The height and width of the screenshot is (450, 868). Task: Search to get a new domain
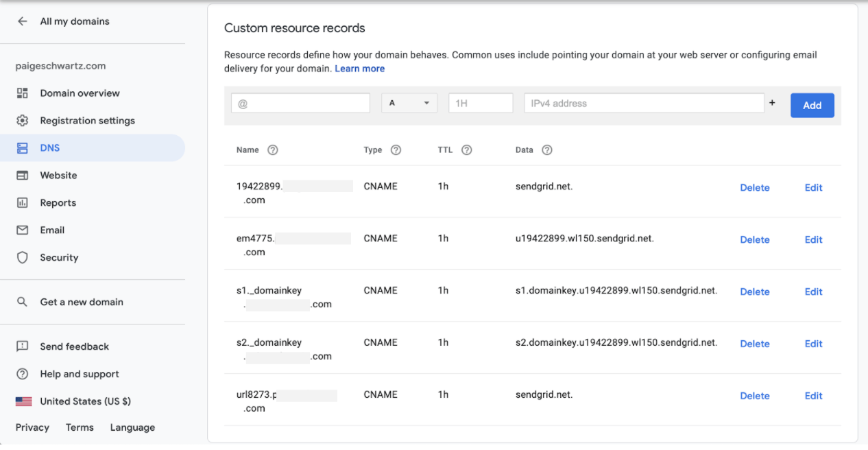[x=81, y=301]
